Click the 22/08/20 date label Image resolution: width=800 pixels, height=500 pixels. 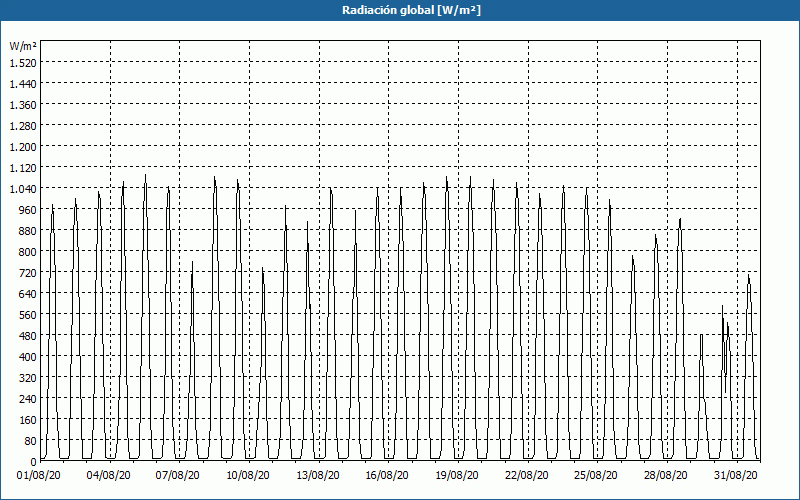527,475
